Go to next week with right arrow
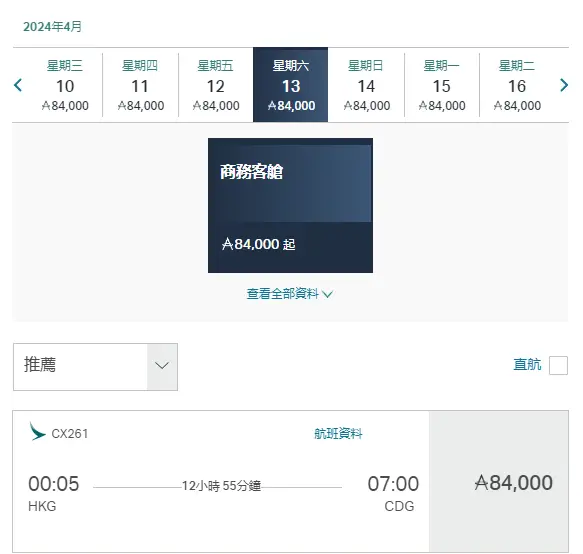The width and height of the screenshot is (583, 554). pyautogui.click(x=564, y=85)
